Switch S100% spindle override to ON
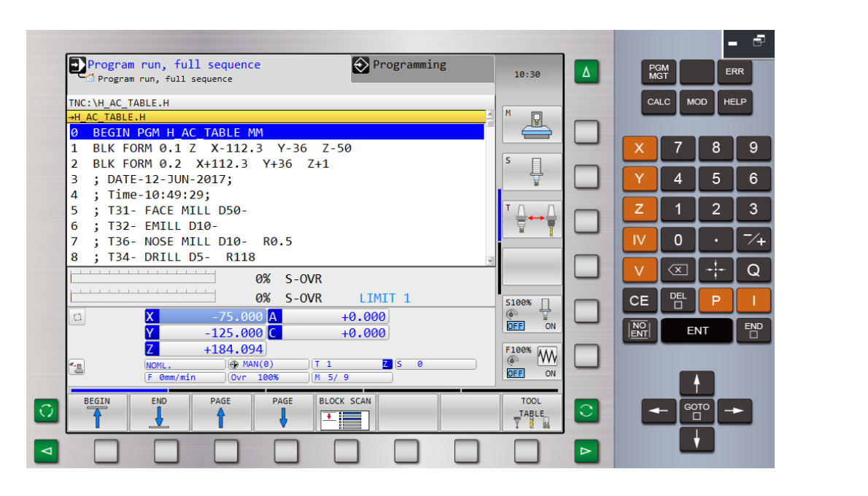Image resolution: width=868 pixels, height=496 pixels. (550, 326)
